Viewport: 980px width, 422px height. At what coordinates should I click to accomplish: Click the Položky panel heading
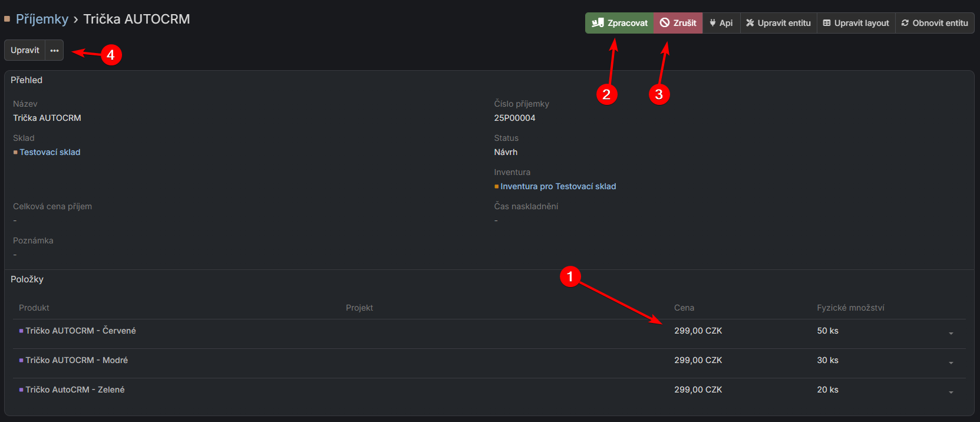(x=27, y=279)
